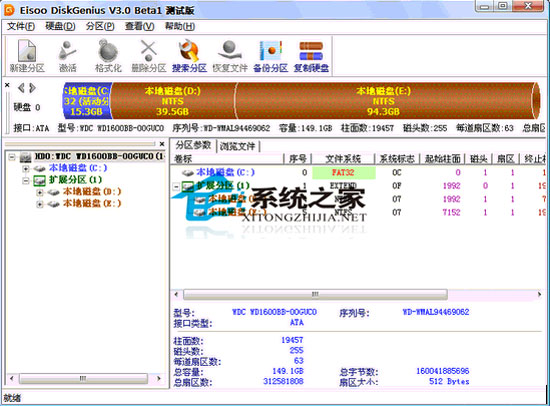Click the HD0 hard disk icon in tree
Viewport: 550px width, 406px height.
coord(26,157)
